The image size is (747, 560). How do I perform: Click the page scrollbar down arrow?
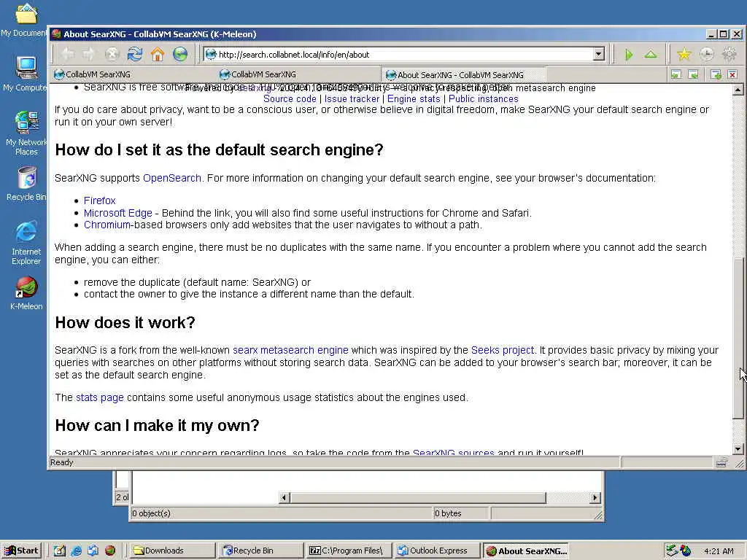click(x=738, y=449)
